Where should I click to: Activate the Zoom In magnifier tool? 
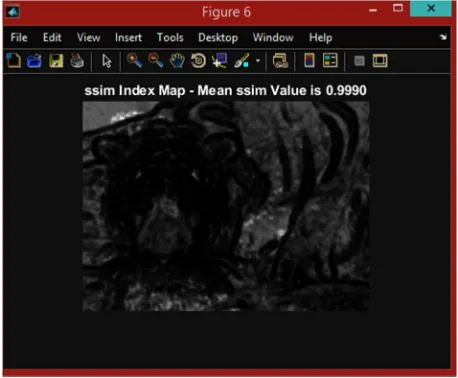[135, 61]
